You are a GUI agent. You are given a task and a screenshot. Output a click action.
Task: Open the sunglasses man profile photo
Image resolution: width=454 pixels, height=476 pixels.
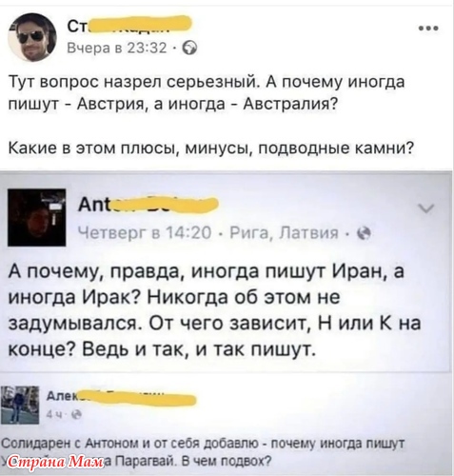32,38
